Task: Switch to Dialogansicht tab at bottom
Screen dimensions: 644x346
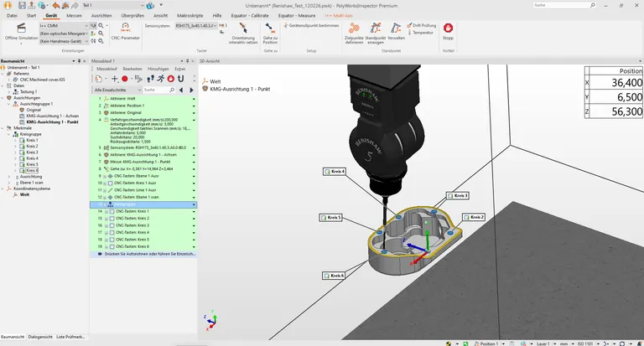Action: (40, 337)
